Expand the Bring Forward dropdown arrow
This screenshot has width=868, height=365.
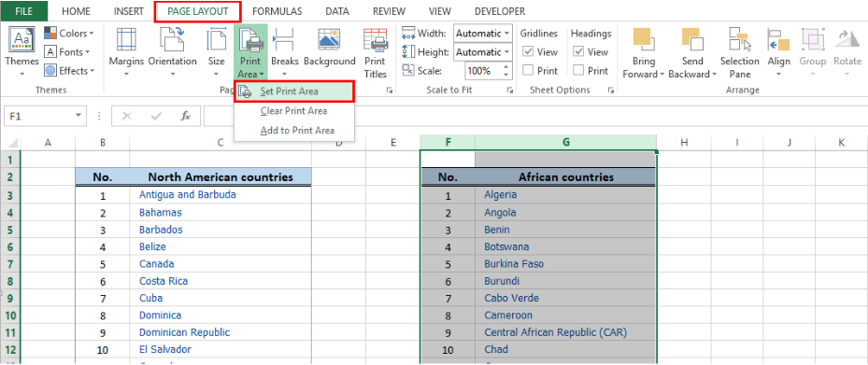[662, 74]
